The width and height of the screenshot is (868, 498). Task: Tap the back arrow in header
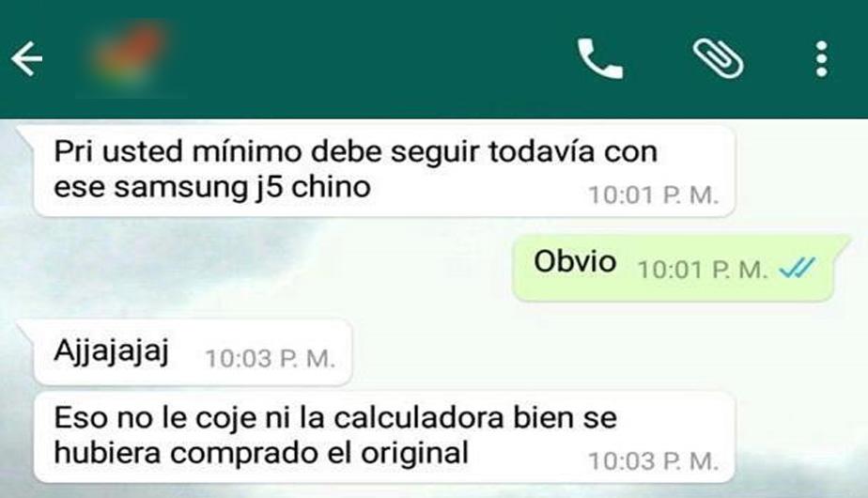[x=26, y=58]
